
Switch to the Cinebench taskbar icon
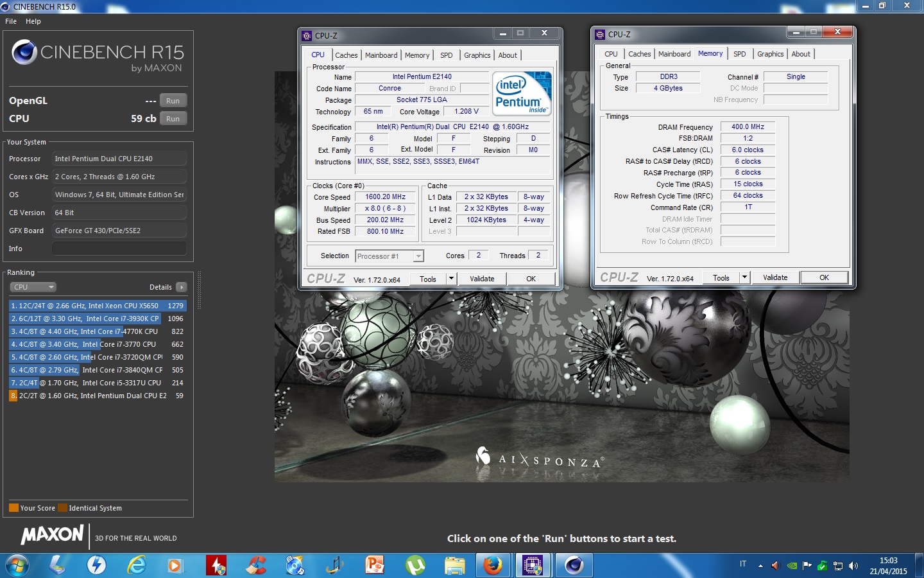(574, 565)
